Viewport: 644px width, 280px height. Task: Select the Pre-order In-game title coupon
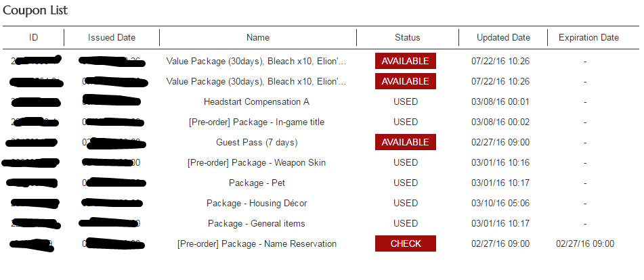point(257,122)
